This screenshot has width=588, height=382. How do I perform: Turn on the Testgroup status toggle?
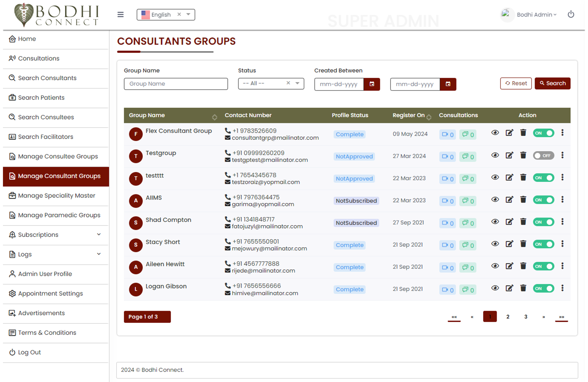[543, 155]
